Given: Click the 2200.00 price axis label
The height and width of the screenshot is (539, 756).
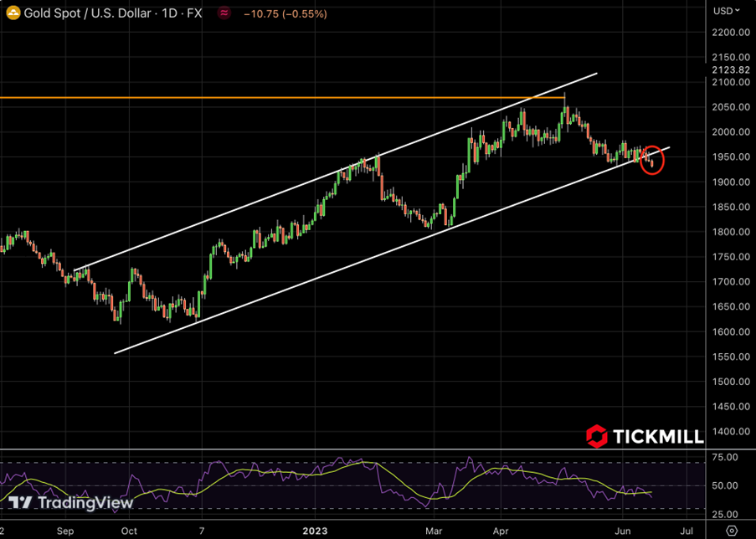Looking at the screenshot, I should click(x=731, y=33).
